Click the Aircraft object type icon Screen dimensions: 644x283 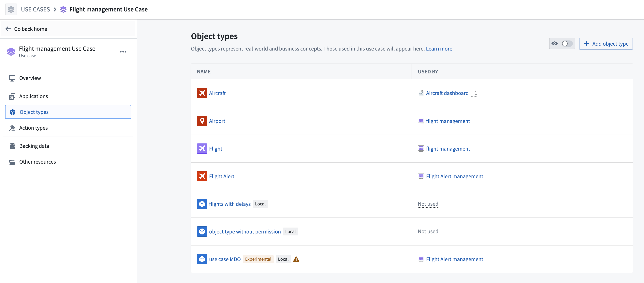pyautogui.click(x=202, y=93)
